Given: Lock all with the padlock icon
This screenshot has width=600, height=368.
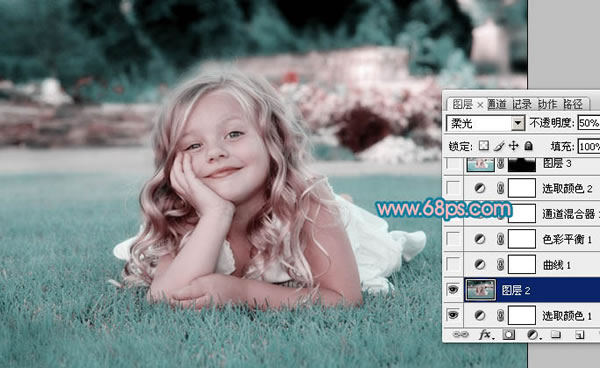Looking at the screenshot, I should click(528, 146).
